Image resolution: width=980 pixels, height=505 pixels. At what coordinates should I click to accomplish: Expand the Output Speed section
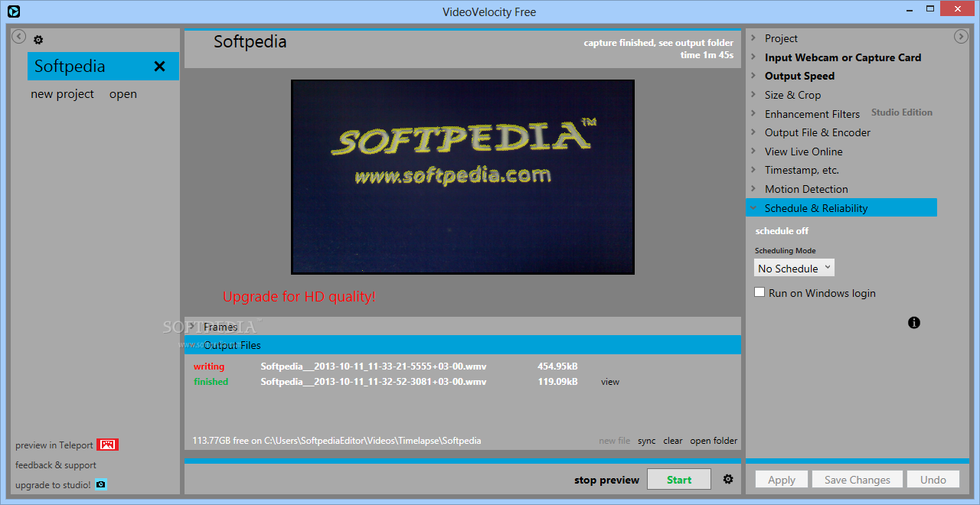point(799,76)
